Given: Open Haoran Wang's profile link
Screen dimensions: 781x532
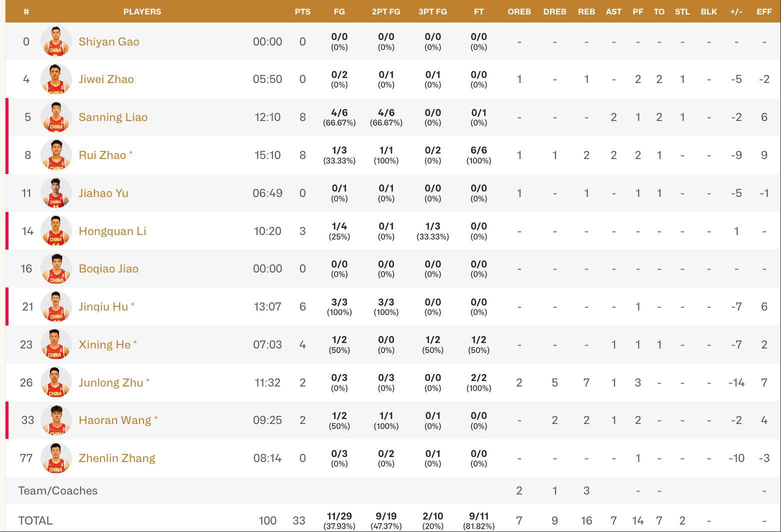Looking at the screenshot, I should pyautogui.click(x=115, y=420).
